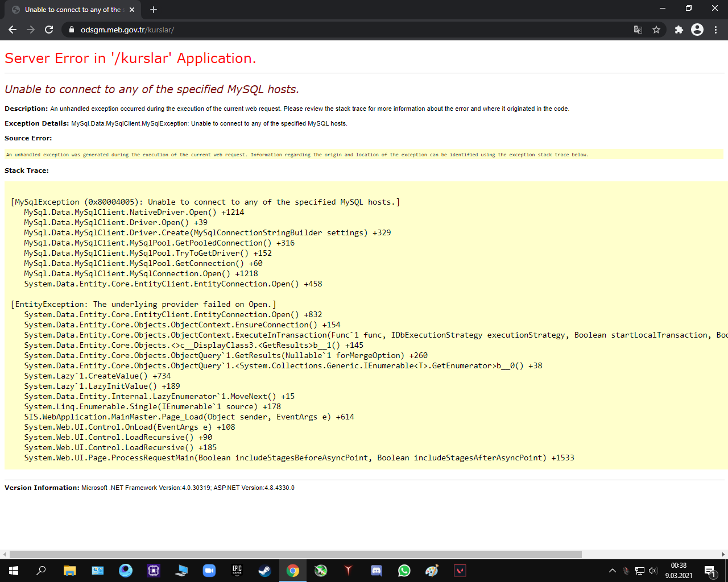Open the Chrome profile avatar

[697, 30]
